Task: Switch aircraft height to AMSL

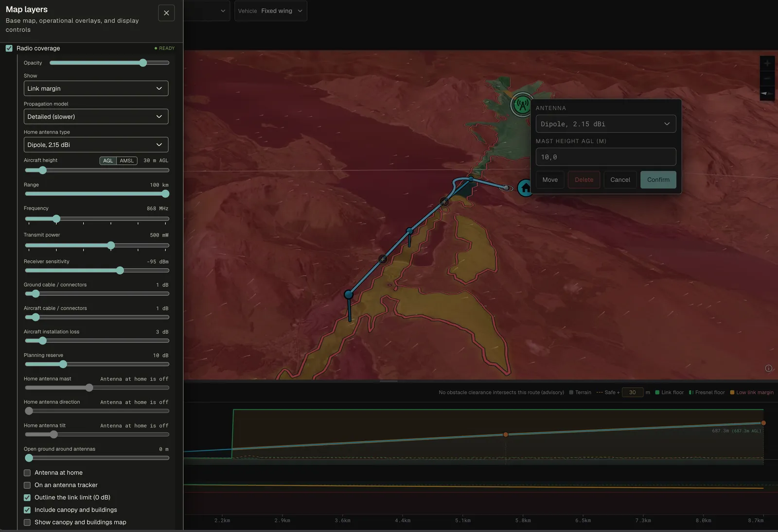Action: pyautogui.click(x=127, y=161)
